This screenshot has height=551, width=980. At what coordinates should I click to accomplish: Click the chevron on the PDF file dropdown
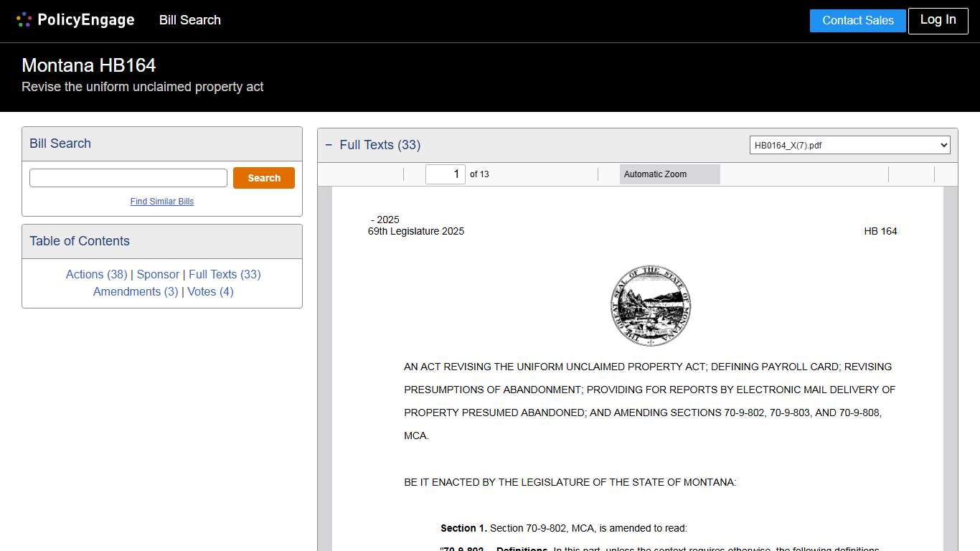click(943, 144)
